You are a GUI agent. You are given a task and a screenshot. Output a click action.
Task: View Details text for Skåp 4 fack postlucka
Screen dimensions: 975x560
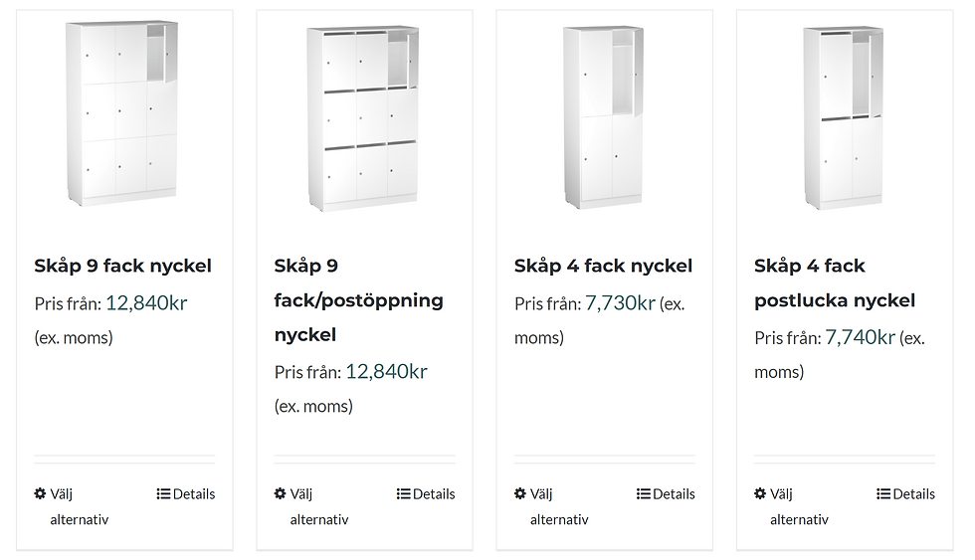coord(913,493)
